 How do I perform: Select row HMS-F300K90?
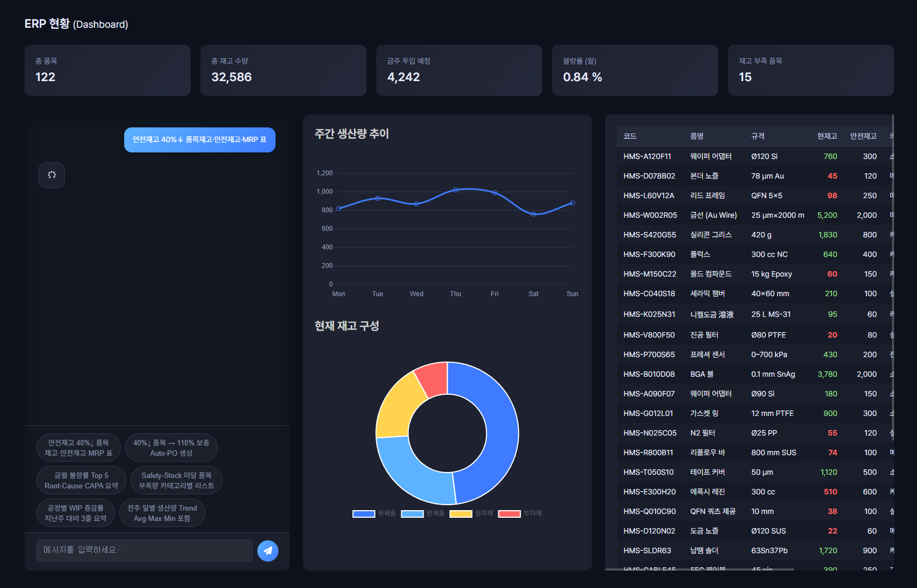point(755,254)
